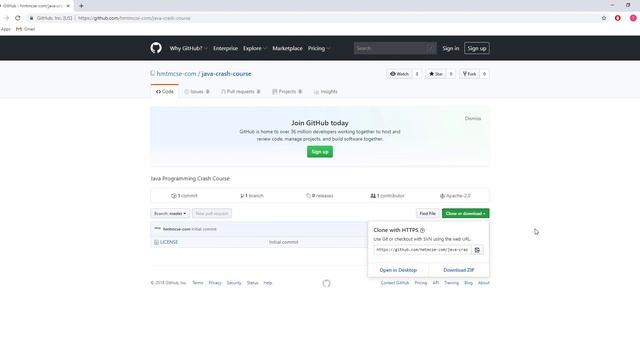Image resolution: width=640 pixels, height=360 pixels.
Task: Open the java-crash-course repository title link
Action: [227, 74]
